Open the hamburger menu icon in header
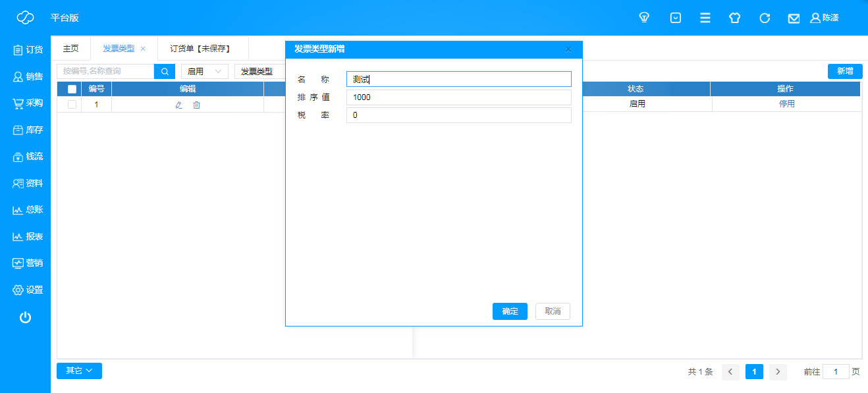 (705, 18)
